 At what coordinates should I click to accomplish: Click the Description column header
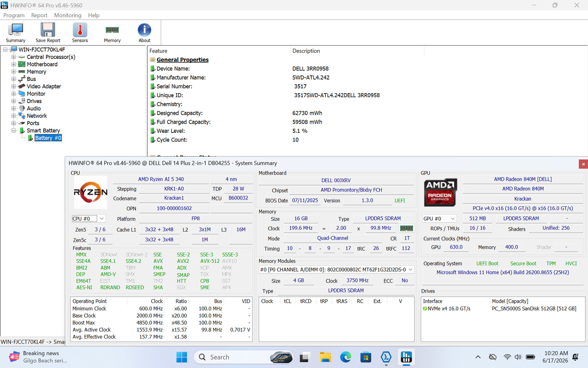point(357,51)
